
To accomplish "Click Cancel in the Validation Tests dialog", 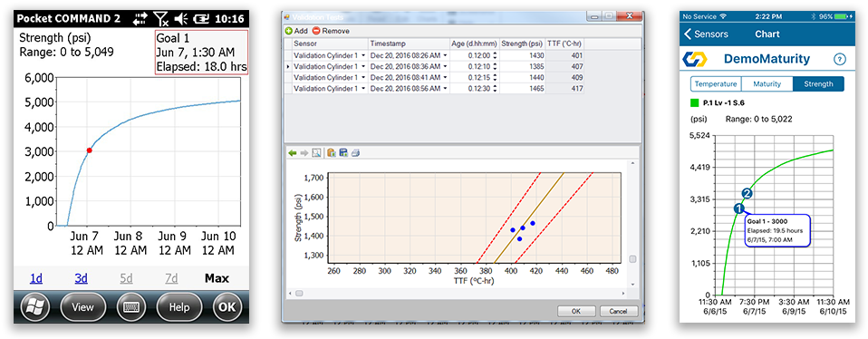I will pos(619,311).
